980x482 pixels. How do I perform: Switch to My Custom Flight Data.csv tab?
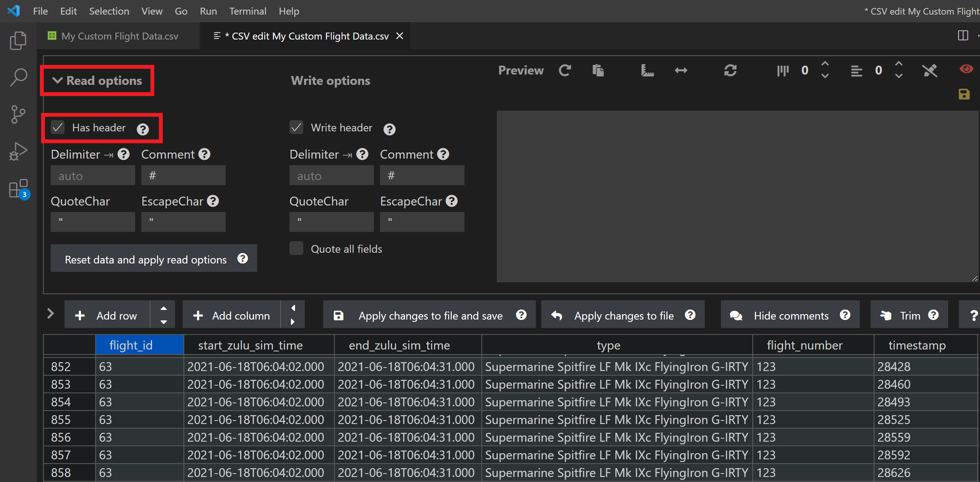pos(119,36)
